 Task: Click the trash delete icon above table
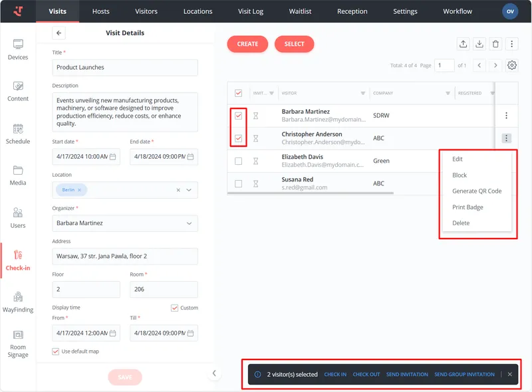[x=495, y=44]
